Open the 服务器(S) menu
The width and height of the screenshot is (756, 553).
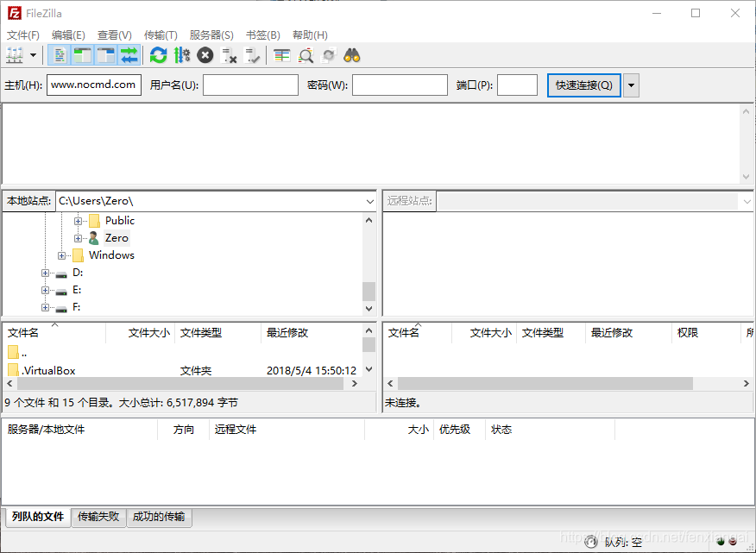tap(211, 35)
